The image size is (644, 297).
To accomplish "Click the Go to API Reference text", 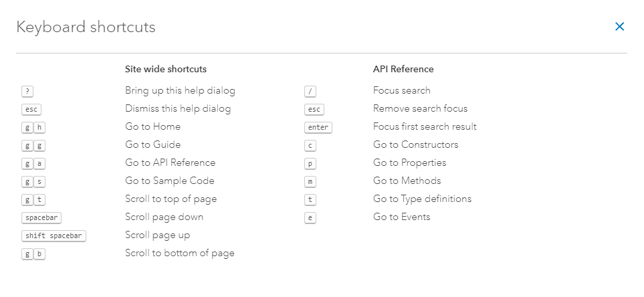I will click(170, 163).
